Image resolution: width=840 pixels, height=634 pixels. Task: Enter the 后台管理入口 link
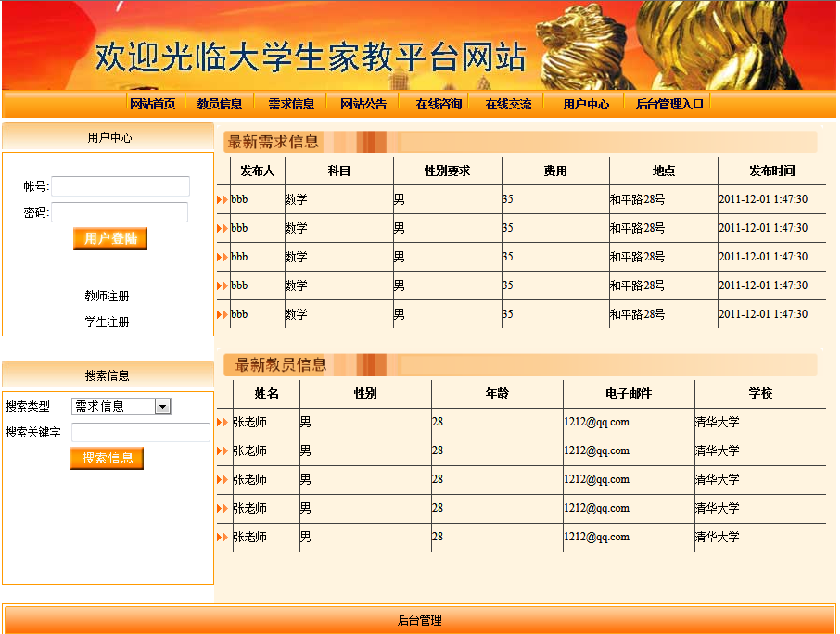pos(669,104)
